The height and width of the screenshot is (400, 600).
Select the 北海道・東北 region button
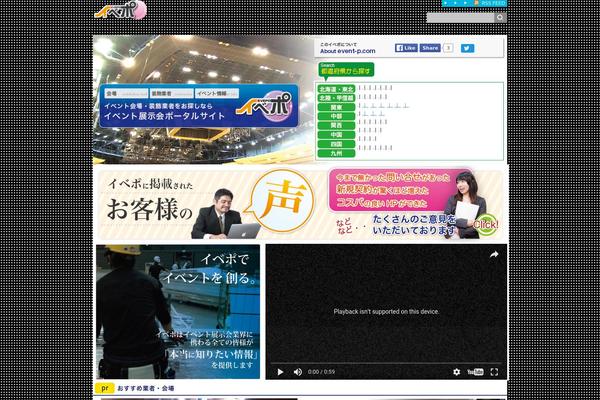coord(336,89)
